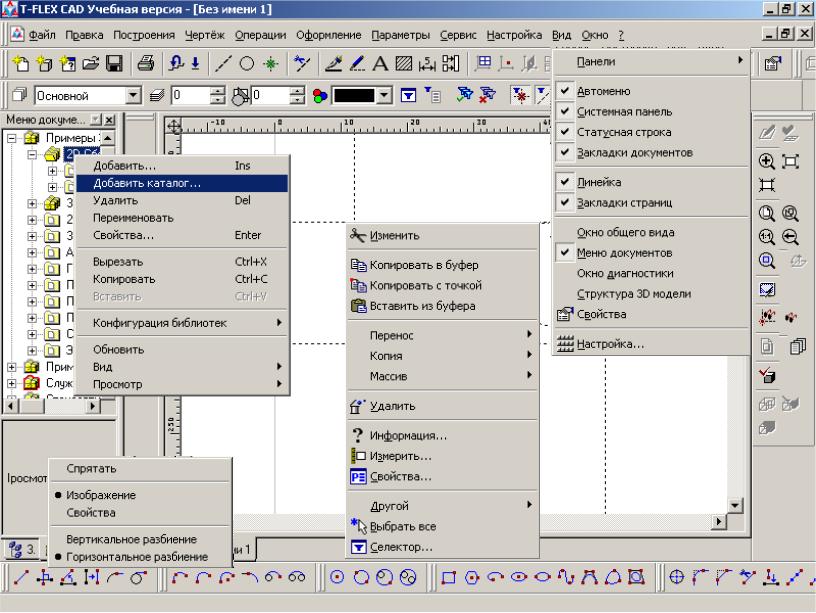The width and height of the screenshot is (816, 613).
Task: Select the rectangle sketch tool in bottom toolbar
Action: pyautogui.click(x=449, y=577)
